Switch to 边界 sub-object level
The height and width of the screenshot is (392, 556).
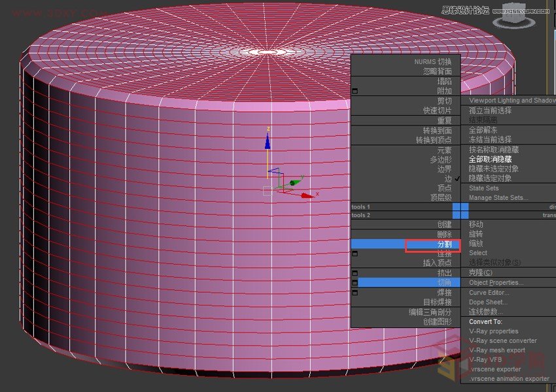point(444,169)
